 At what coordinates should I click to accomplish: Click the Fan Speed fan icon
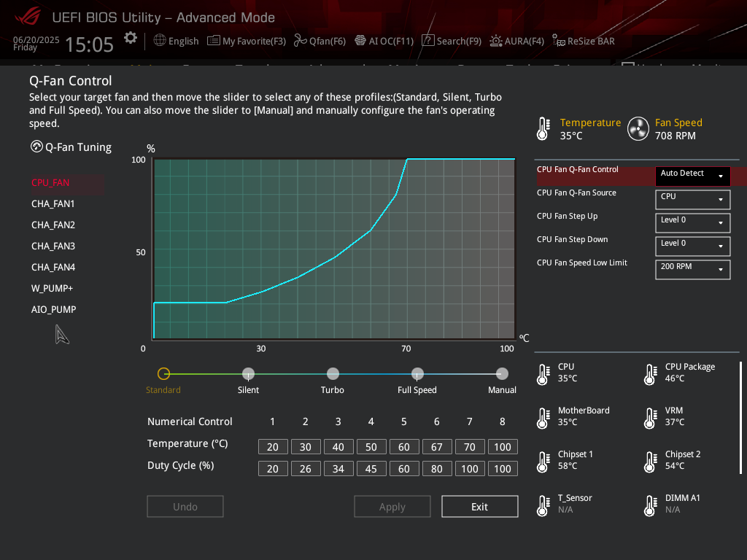(x=638, y=128)
